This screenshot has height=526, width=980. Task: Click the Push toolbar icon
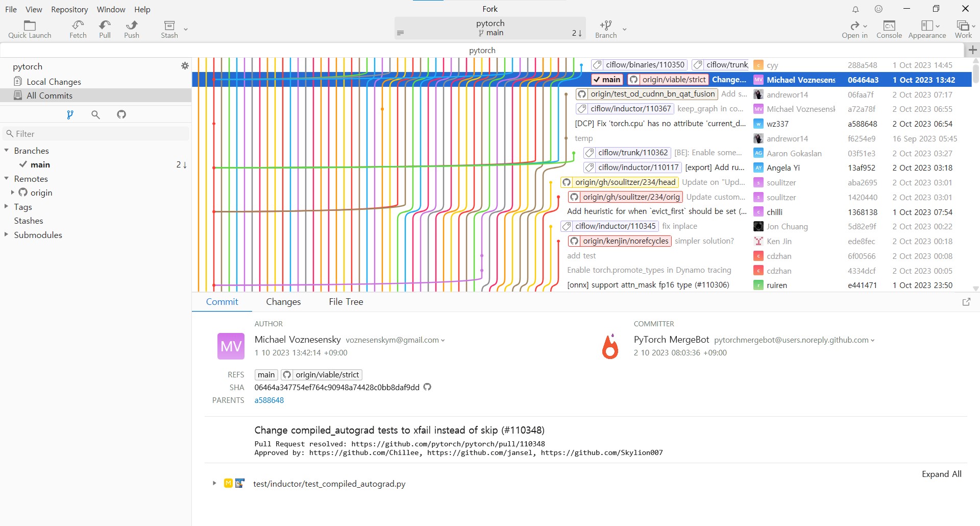tap(132, 30)
